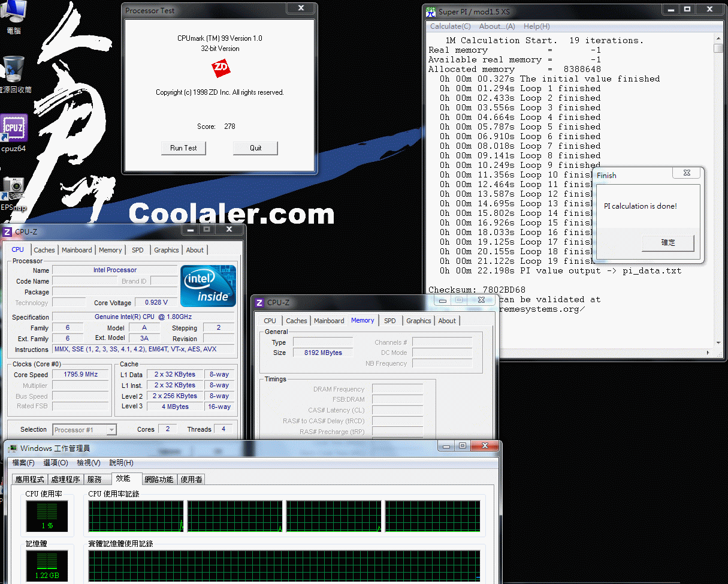Launch the cpuz64 desktop shortcut
This screenshot has width=728, height=584.
click(x=13, y=133)
